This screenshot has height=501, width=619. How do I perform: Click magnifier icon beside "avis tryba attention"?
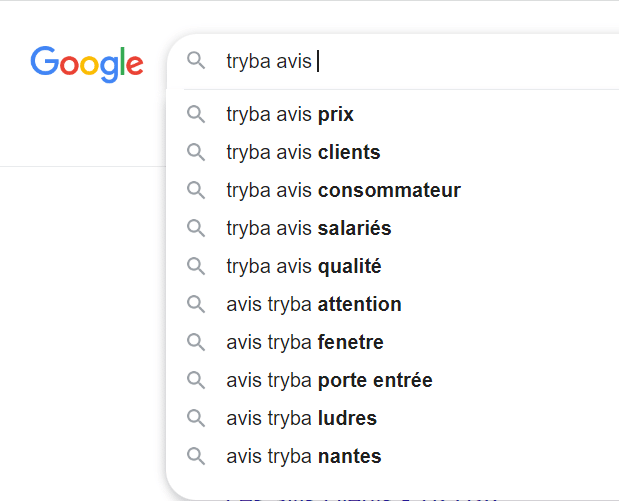196,304
